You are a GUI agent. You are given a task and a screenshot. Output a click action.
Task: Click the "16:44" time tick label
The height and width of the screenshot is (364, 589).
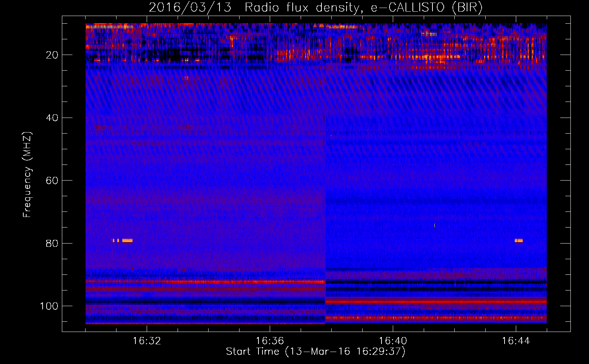(x=516, y=341)
